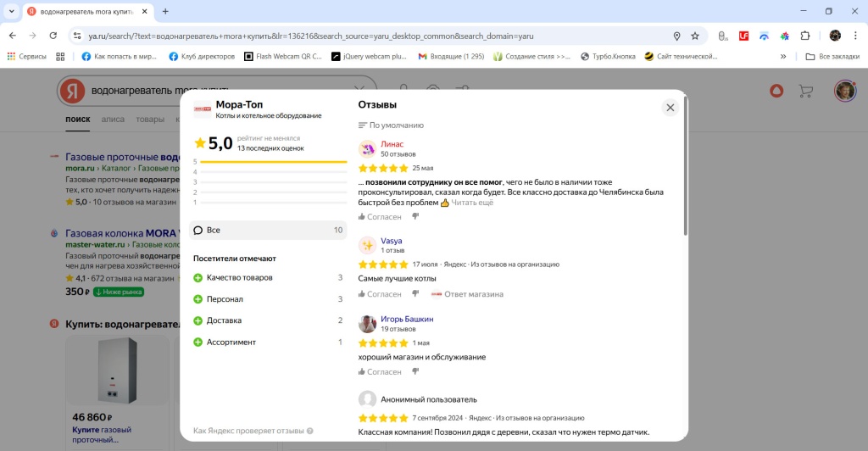Click the location pin in the address bar

point(676,36)
